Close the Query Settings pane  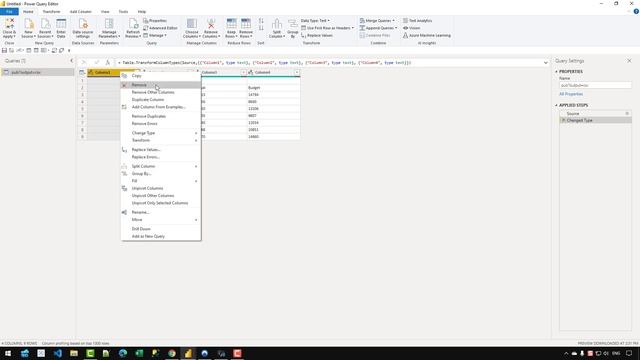(629, 61)
